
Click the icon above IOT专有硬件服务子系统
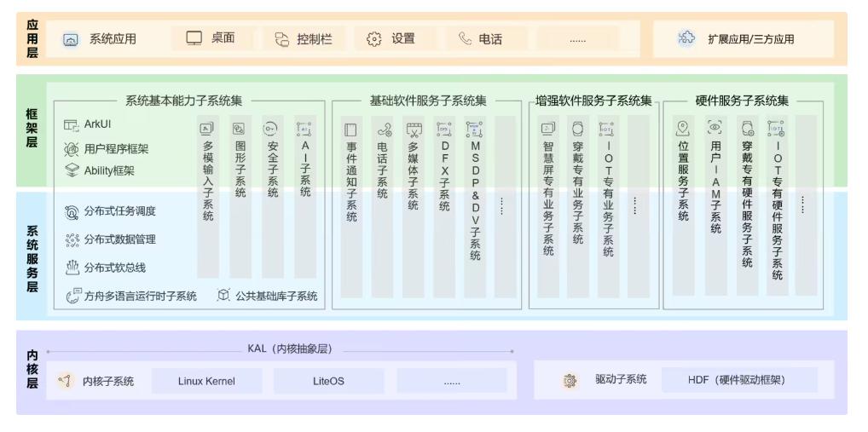click(x=776, y=129)
